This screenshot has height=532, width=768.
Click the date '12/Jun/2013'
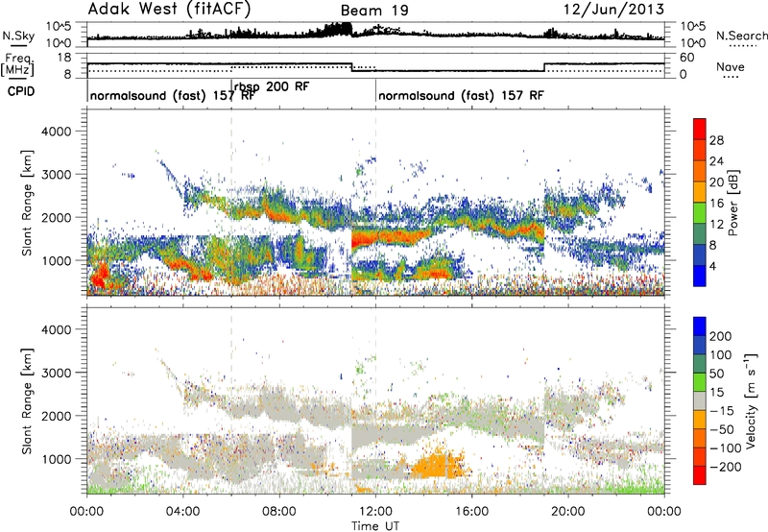[613, 9]
